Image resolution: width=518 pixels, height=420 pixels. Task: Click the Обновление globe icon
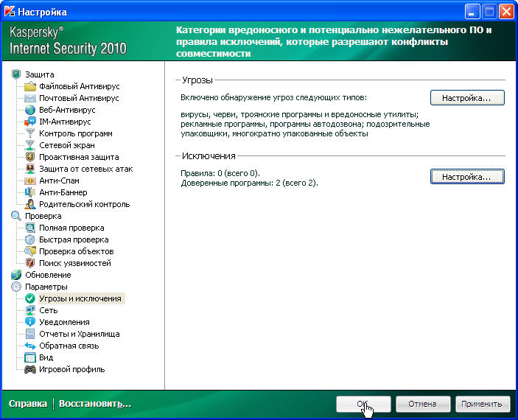coord(16,275)
